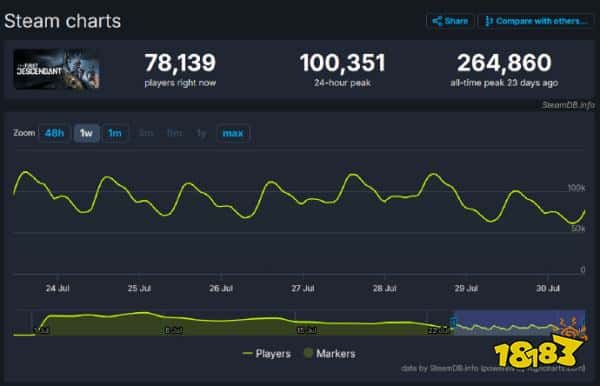This screenshot has height=386, width=600.
Task: Click the Share button
Action: tap(450, 21)
